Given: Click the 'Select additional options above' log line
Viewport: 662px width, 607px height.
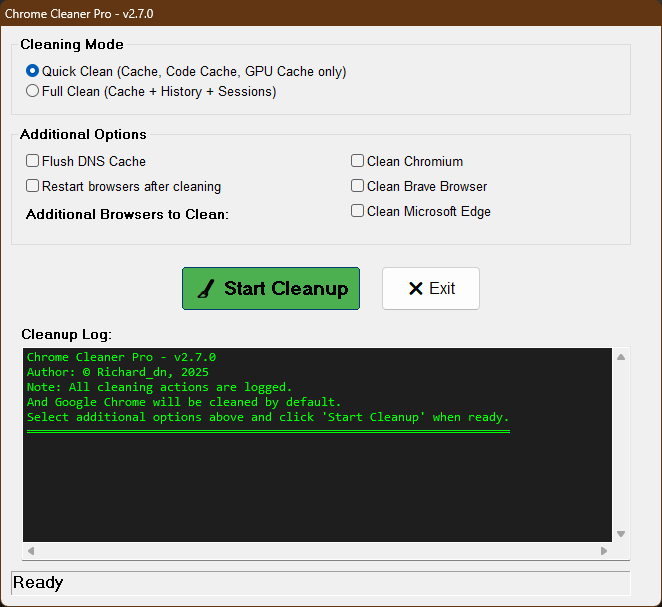Looking at the screenshot, I should pyautogui.click(x=268, y=417).
